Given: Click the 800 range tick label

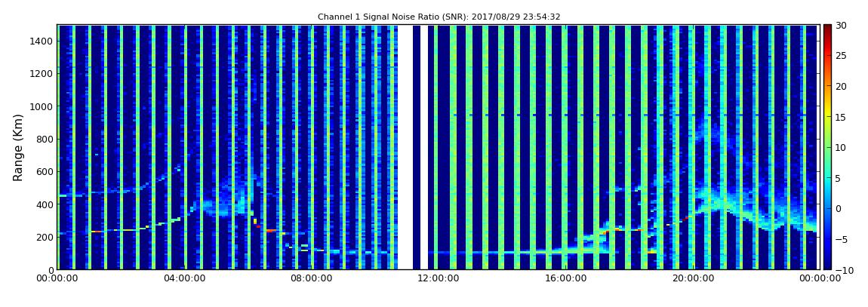Looking at the screenshot, I should [x=45, y=139].
